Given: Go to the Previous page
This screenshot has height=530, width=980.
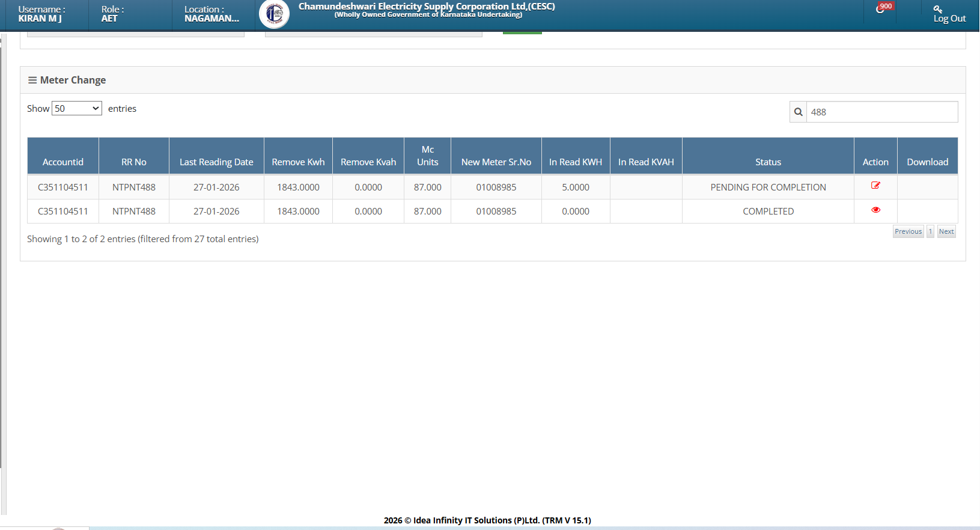Looking at the screenshot, I should pyautogui.click(x=908, y=231).
